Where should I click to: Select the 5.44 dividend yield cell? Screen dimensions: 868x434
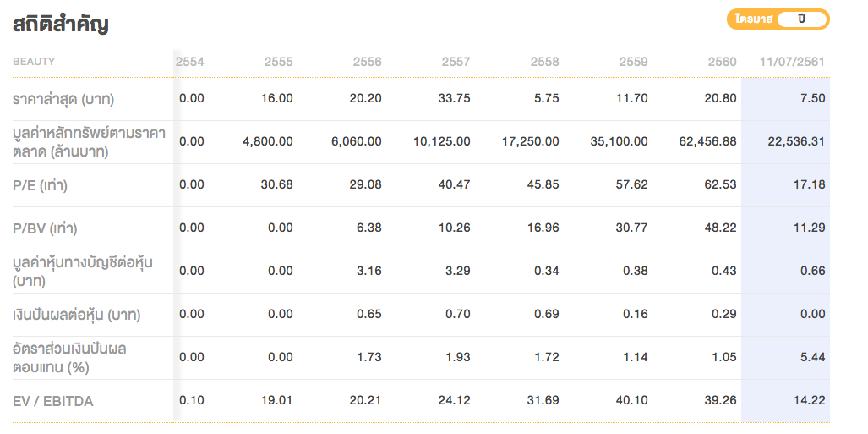[x=811, y=357]
